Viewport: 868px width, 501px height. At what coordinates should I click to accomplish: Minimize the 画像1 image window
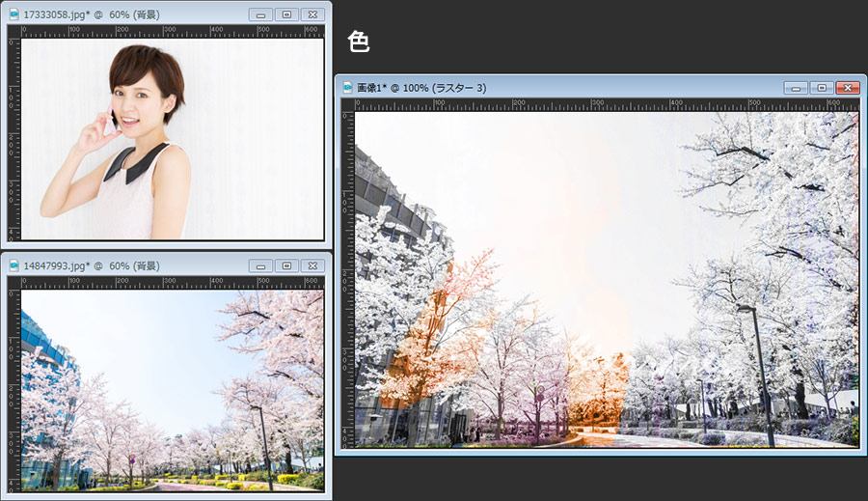coord(796,88)
